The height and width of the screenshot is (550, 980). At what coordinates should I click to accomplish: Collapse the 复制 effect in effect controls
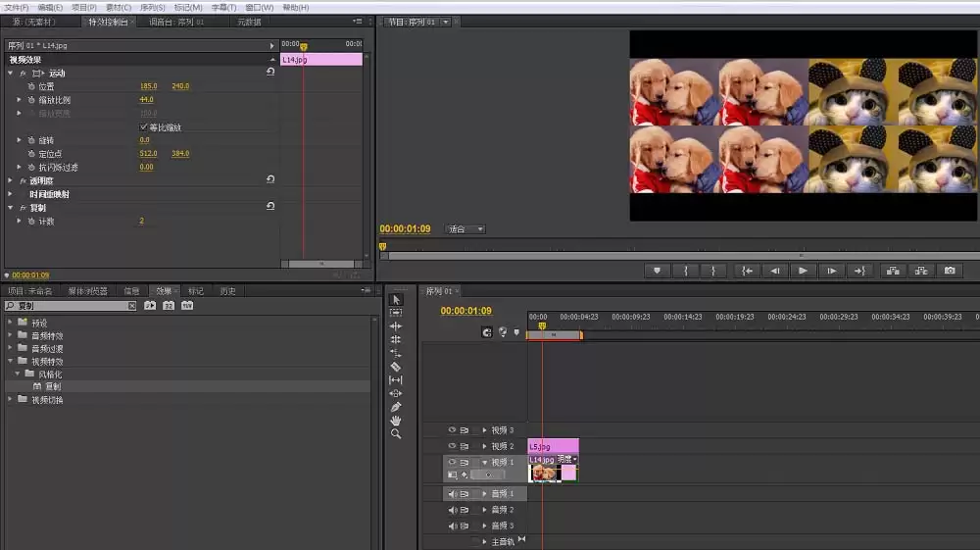point(11,208)
